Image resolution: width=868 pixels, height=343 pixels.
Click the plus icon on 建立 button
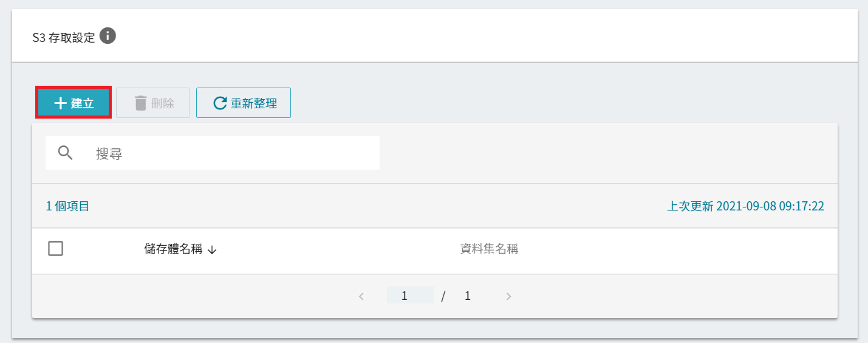click(x=60, y=103)
